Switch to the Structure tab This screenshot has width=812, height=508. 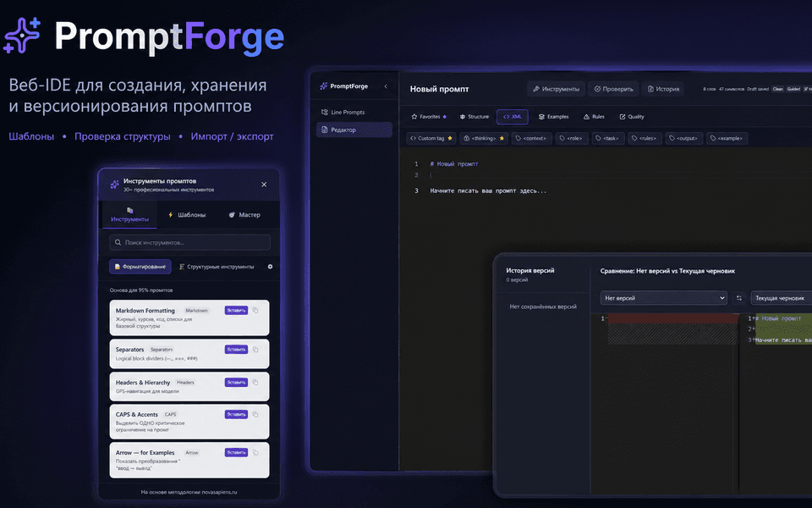point(475,117)
